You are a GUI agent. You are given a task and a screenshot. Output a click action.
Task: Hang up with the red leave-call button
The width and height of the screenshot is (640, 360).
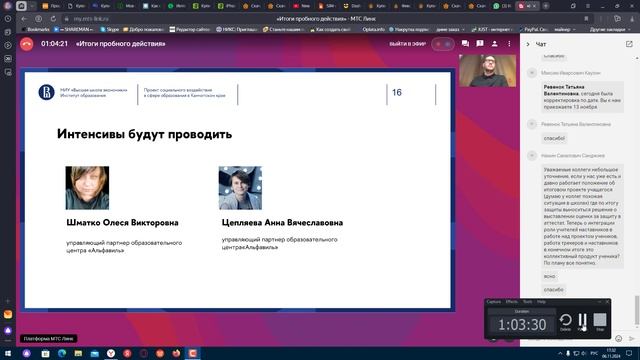pyautogui.click(x=27, y=44)
